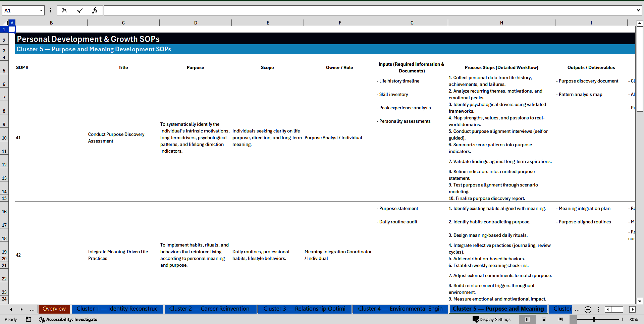Switch to Page Layout view icon
Viewport: 644px width, 324px height.
pos(544,319)
